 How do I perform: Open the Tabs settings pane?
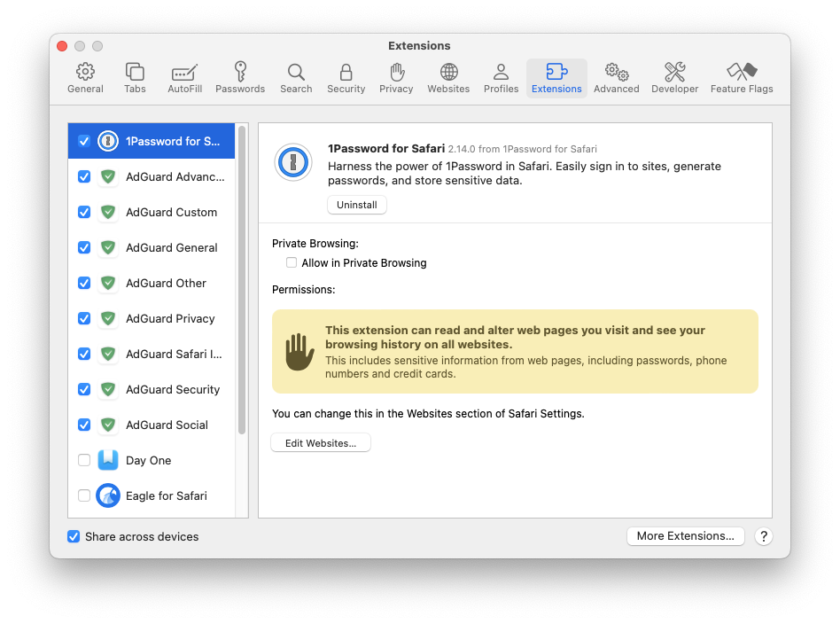tap(135, 78)
